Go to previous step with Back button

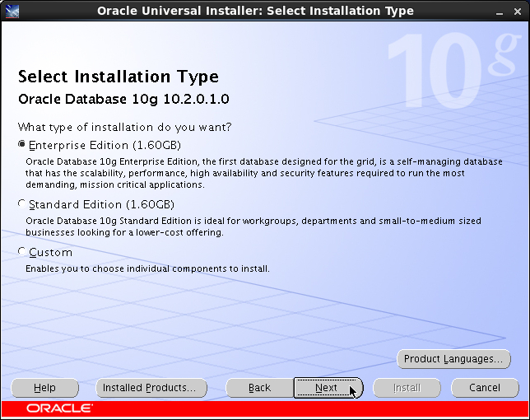point(259,388)
